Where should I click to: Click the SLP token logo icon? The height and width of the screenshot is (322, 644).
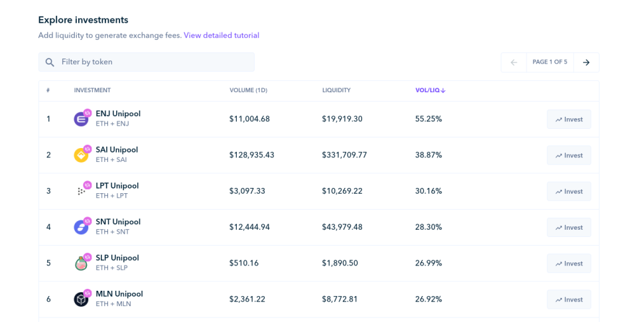[81, 264]
